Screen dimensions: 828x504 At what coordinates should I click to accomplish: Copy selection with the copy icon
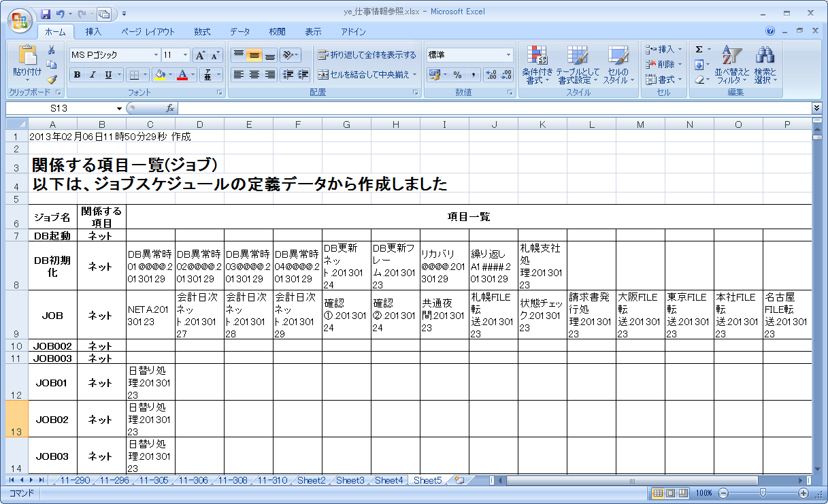click(x=51, y=65)
